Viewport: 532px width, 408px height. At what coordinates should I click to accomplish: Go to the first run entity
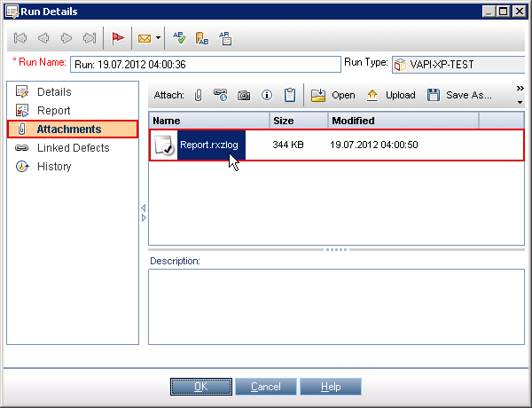pyautogui.click(x=20, y=38)
